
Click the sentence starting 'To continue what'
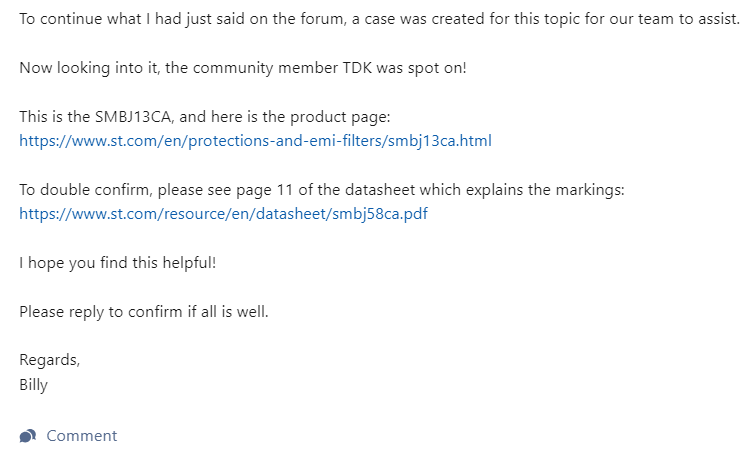tap(379, 19)
